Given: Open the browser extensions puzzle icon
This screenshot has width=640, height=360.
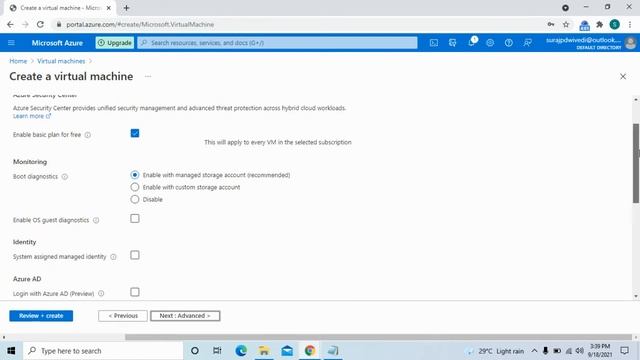Looking at the screenshot, I should tap(600, 24).
